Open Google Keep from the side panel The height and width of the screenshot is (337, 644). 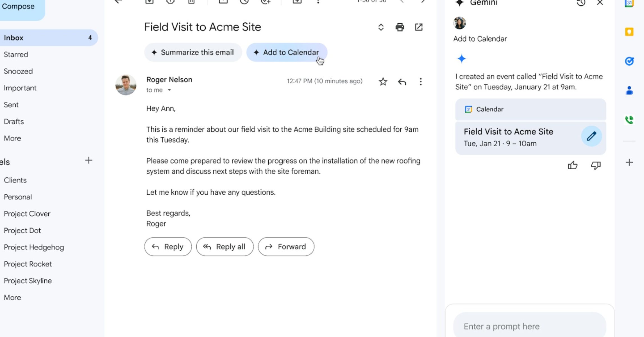(629, 32)
